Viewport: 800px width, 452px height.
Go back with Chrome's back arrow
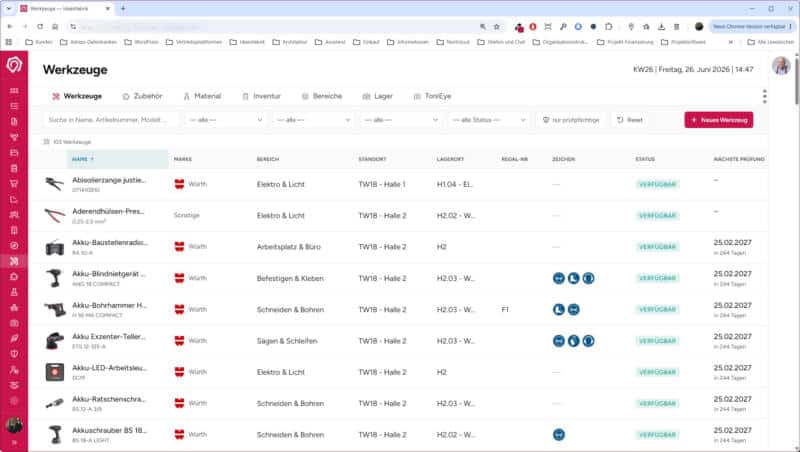10,27
